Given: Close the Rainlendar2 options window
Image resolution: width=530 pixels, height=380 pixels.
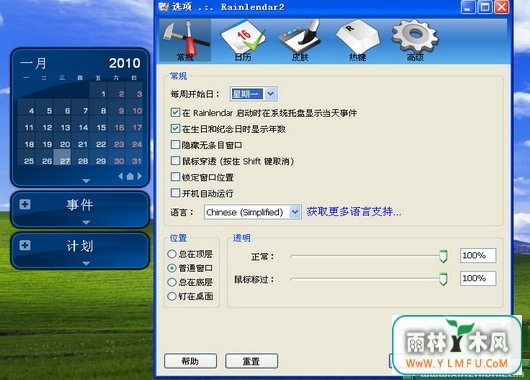Looking at the screenshot, I should coord(502,7).
